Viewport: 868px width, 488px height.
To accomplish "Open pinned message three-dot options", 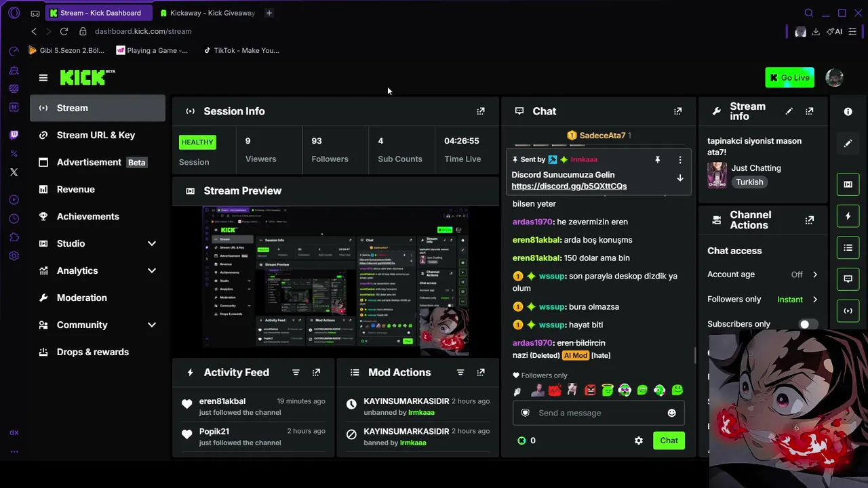I will point(680,160).
